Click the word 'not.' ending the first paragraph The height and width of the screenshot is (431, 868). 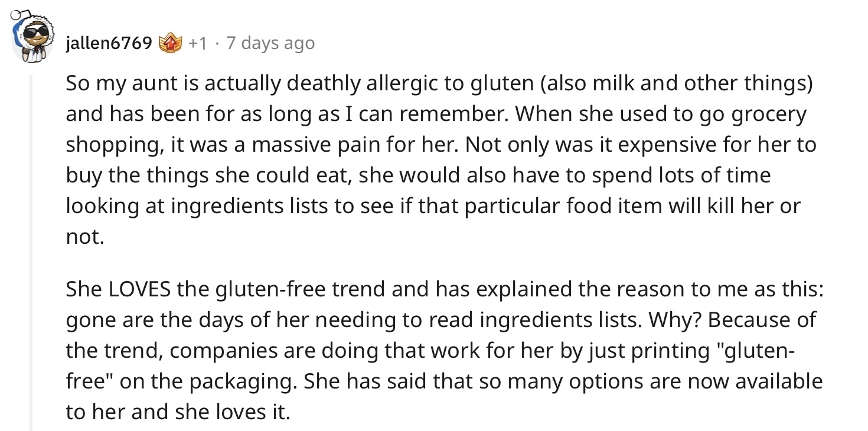[x=84, y=237]
